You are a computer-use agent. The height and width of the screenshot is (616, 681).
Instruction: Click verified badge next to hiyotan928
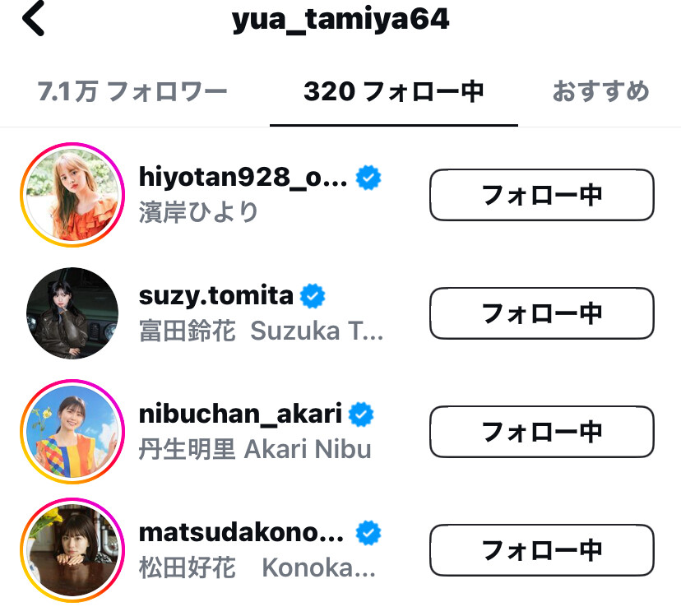368,178
